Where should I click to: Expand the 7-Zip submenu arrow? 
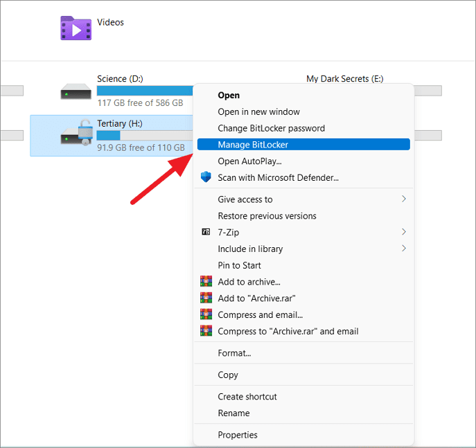pos(404,232)
